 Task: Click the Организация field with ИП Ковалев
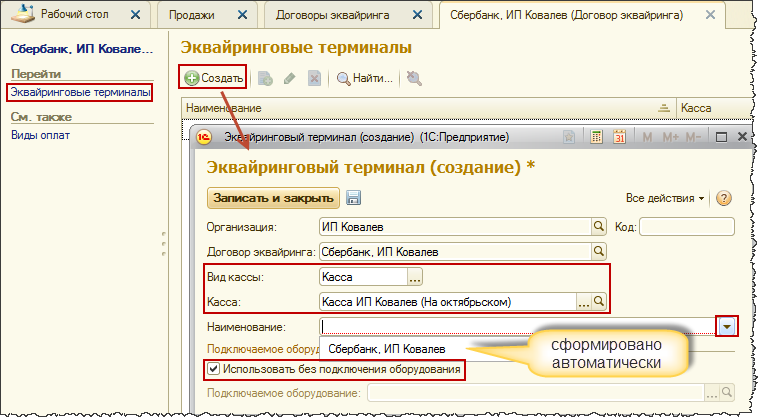pos(455,227)
